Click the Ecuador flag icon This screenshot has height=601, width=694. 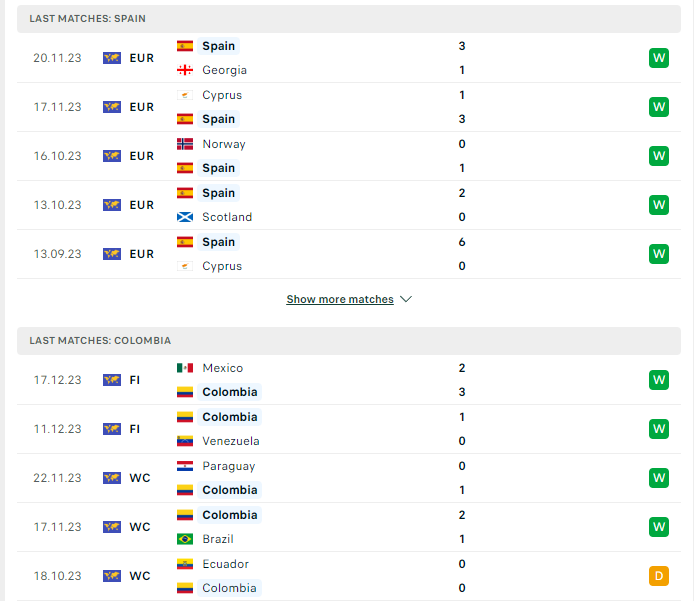(185, 564)
